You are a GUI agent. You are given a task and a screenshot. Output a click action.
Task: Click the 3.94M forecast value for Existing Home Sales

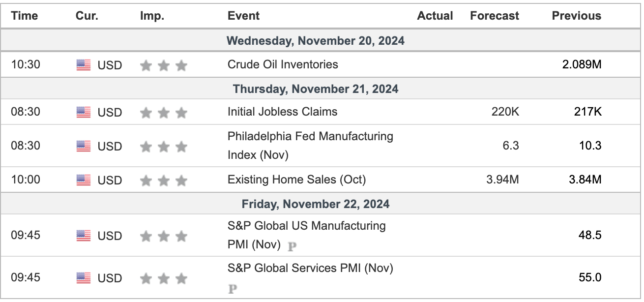point(502,180)
